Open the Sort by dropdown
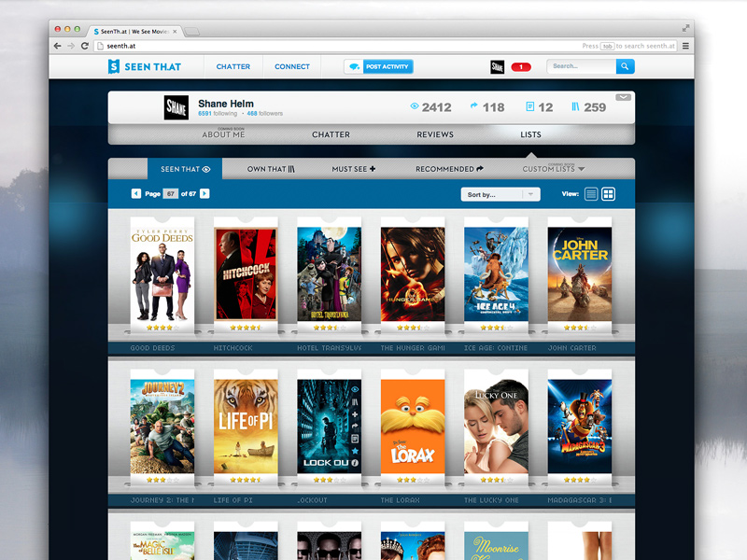The image size is (747, 560). (500, 194)
